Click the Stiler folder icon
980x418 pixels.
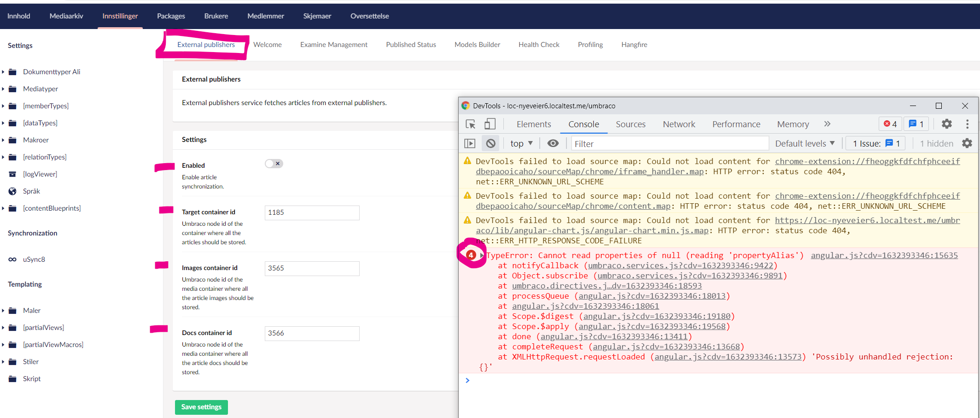pos(13,362)
